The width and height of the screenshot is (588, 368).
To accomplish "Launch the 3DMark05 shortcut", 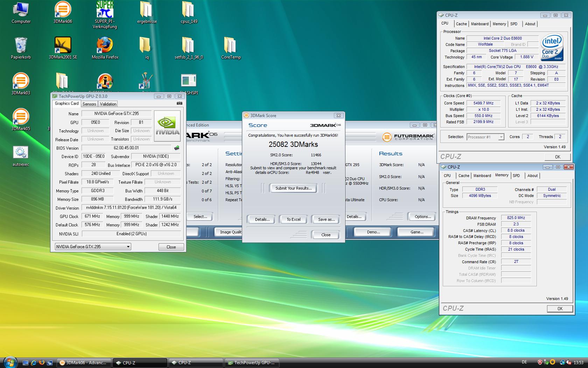I will coord(21,120).
